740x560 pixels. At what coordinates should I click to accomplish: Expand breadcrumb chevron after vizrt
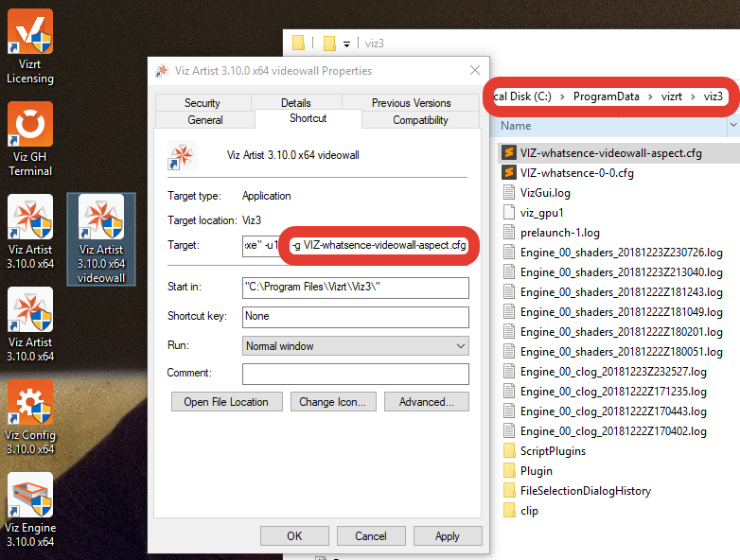[693, 96]
